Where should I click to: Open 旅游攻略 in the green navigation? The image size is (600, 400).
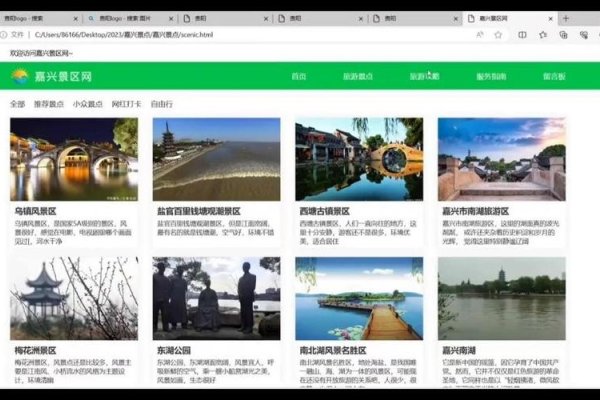424,76
